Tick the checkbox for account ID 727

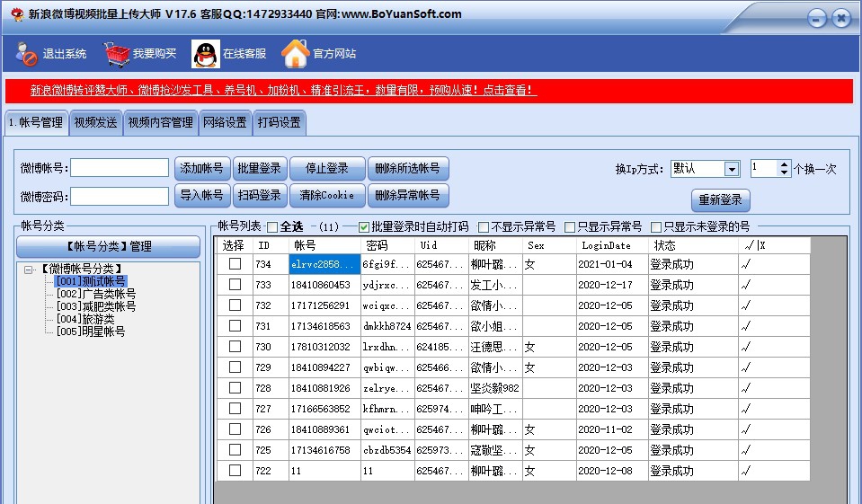235,409
